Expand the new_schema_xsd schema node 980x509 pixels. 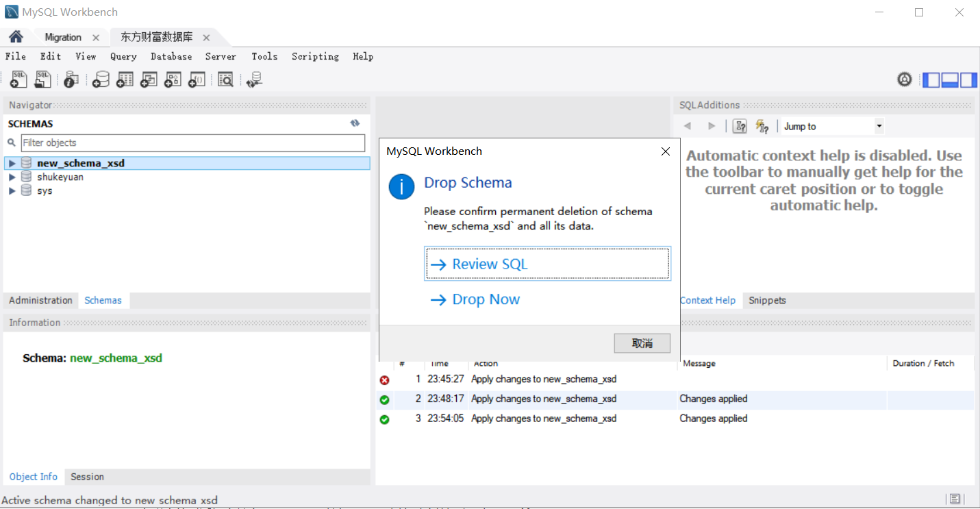(12, 164)
